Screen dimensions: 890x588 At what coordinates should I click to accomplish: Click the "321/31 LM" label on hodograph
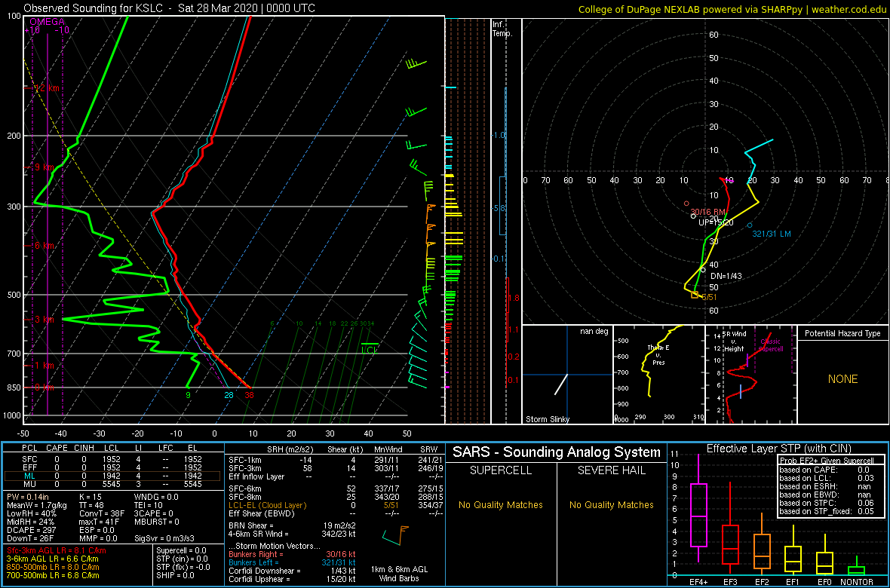772,234
